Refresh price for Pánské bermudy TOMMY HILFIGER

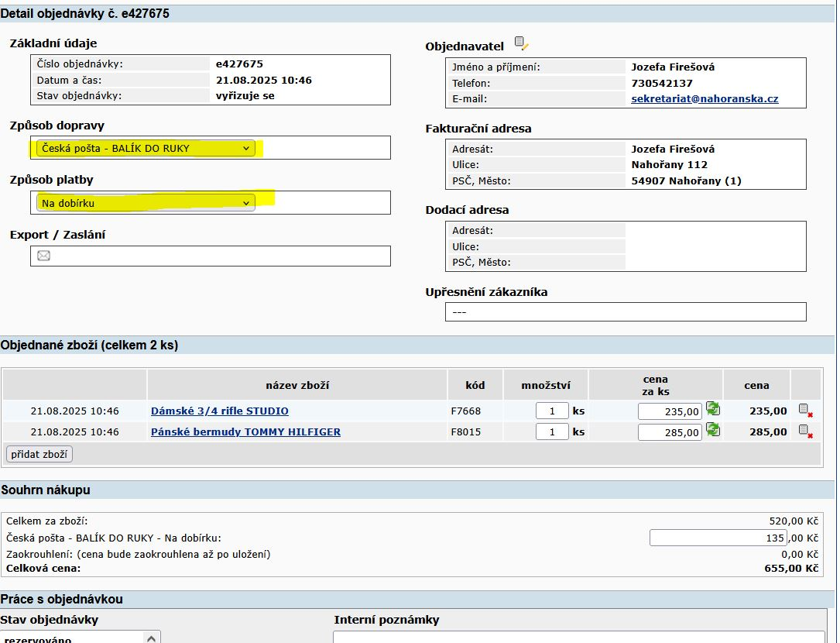point(713,430)
